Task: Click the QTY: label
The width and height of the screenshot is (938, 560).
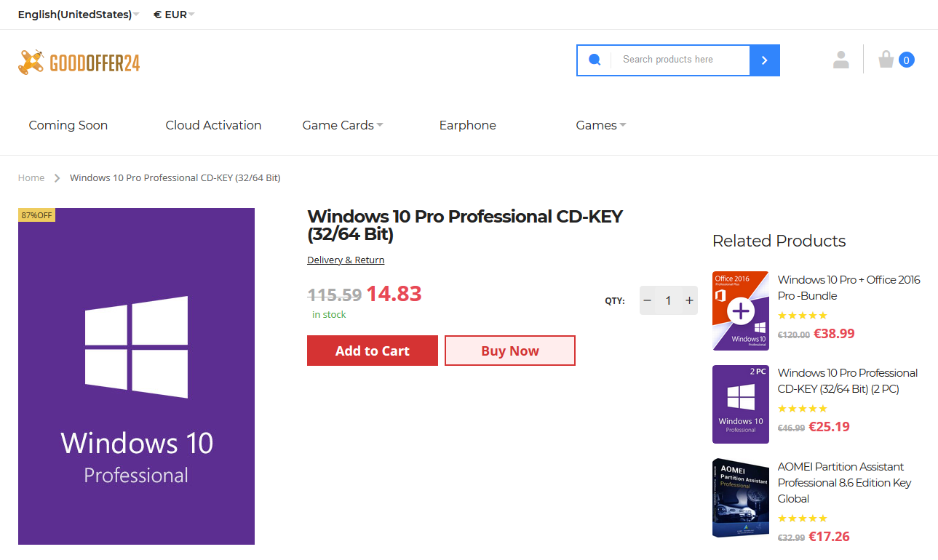Action: click(x=615, y=300)
